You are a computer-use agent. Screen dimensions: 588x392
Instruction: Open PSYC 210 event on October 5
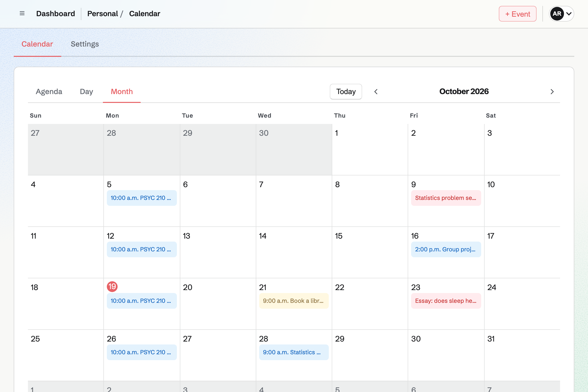[x=142, y=198]
